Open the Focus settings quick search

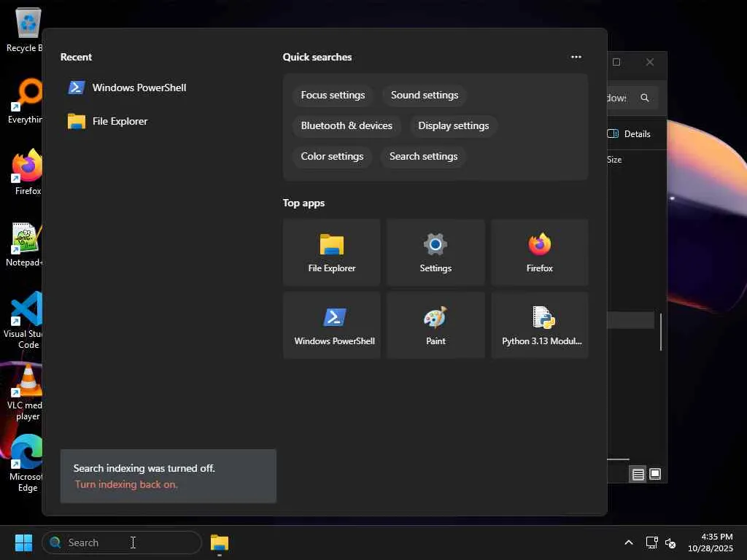coord(333,96)
